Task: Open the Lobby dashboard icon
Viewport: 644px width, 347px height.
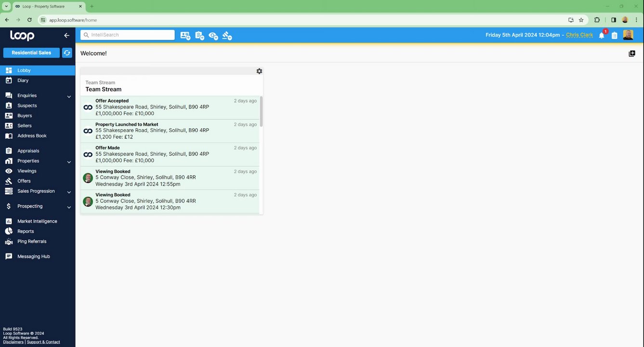Action: (9, 70)
